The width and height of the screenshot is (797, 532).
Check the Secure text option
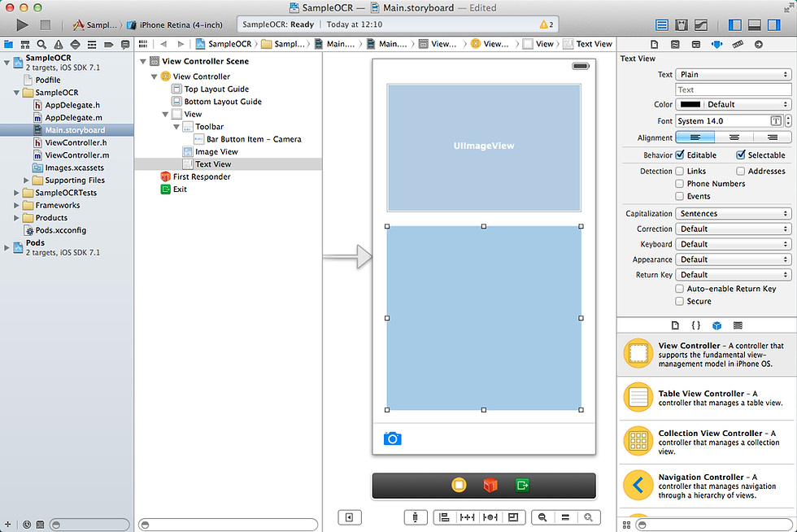680,302
